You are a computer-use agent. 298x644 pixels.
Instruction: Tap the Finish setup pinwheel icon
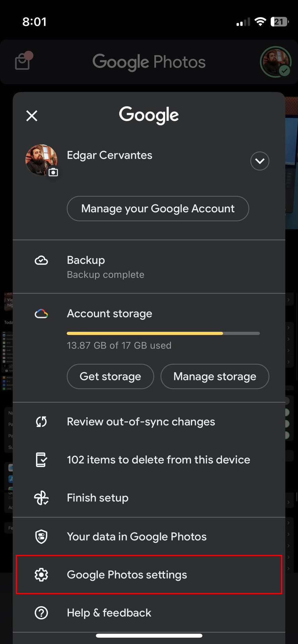coord(41,498)
